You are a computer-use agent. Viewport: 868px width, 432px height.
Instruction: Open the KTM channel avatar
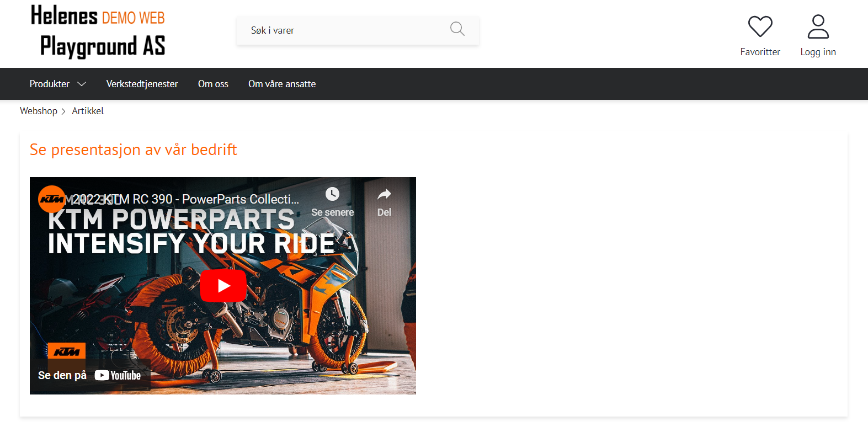point(52,199)
